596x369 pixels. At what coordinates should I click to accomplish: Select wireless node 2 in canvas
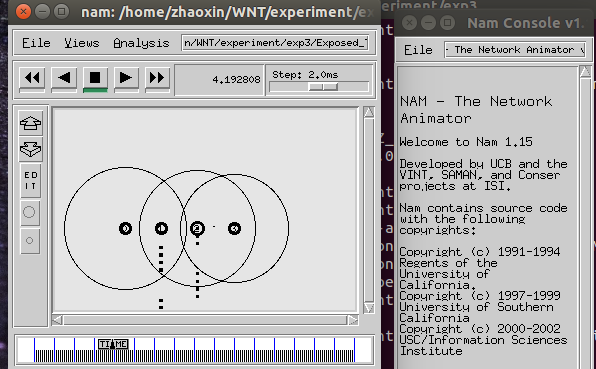(197, 228)
